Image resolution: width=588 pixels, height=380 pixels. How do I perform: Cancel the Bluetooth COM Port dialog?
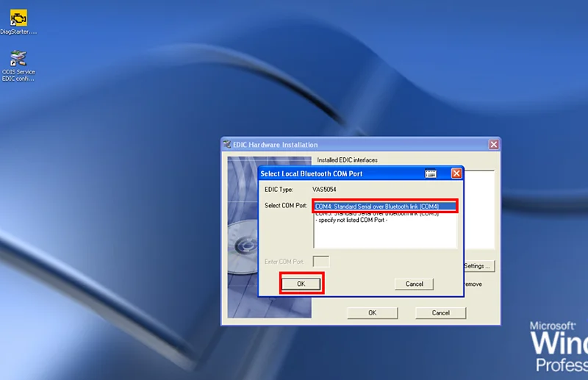tap(415, 284)
